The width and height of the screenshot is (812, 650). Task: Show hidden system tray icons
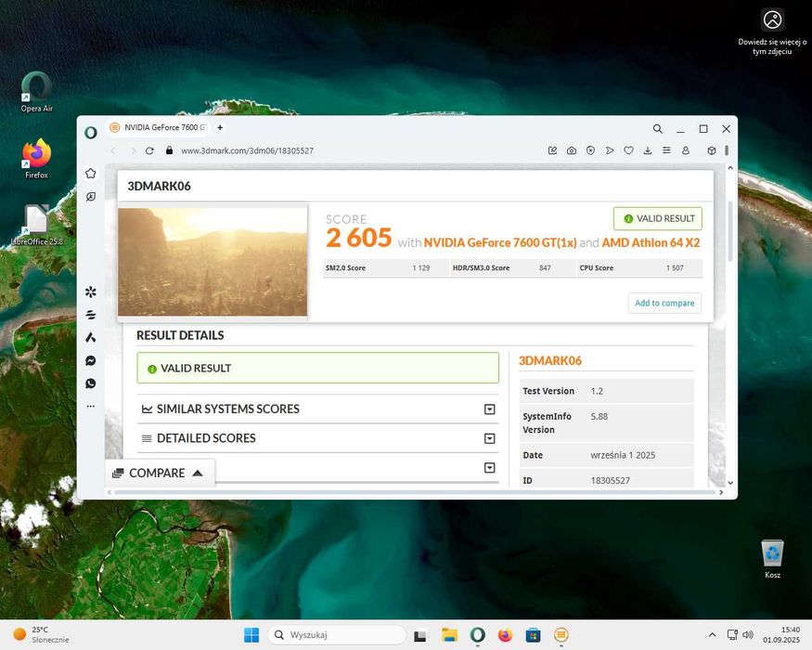(712, 634)
